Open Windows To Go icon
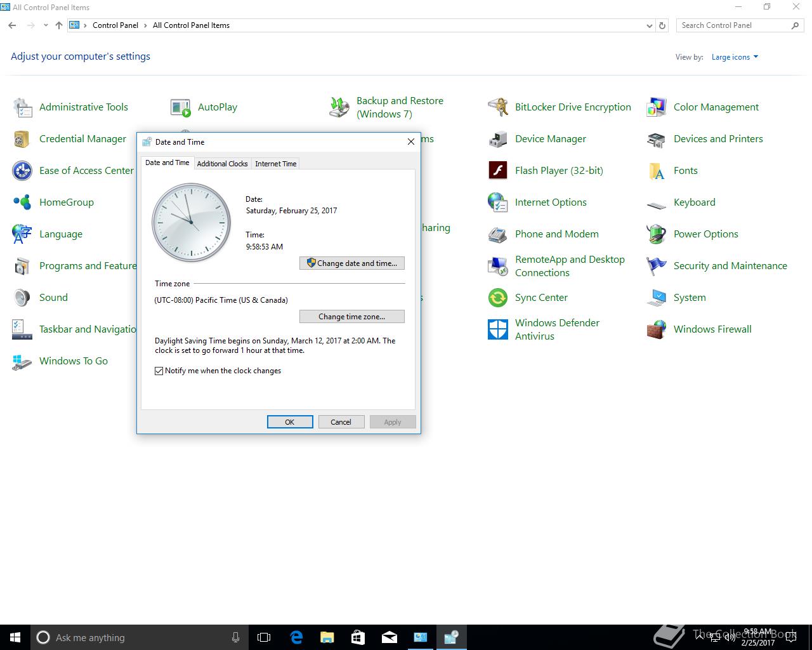Screen dimensions: 812x650 click(22, 361)
